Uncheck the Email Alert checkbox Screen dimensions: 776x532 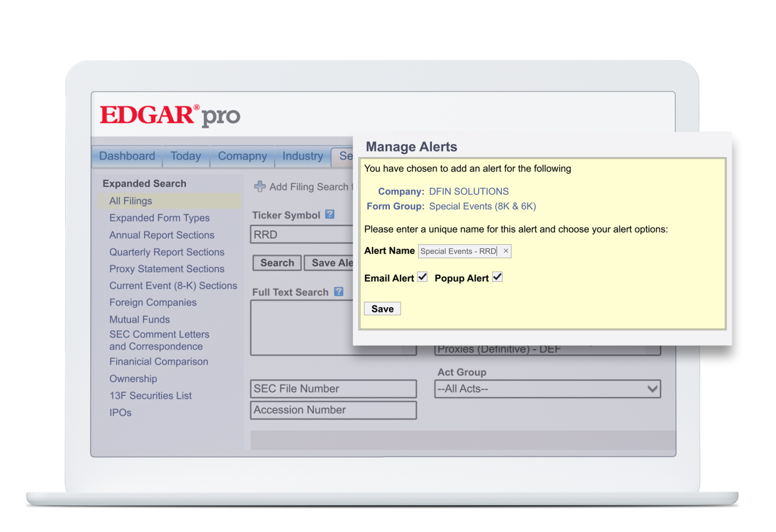tap(423, 276)
